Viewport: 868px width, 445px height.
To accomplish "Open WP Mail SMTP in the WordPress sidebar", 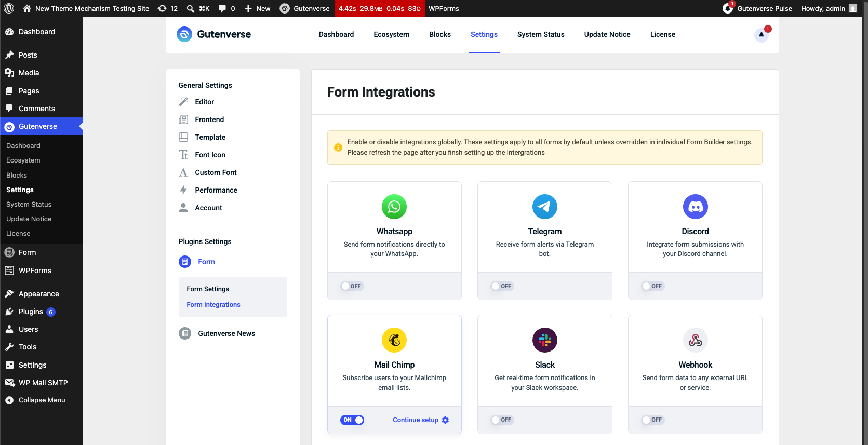I will tap(42, 383).
